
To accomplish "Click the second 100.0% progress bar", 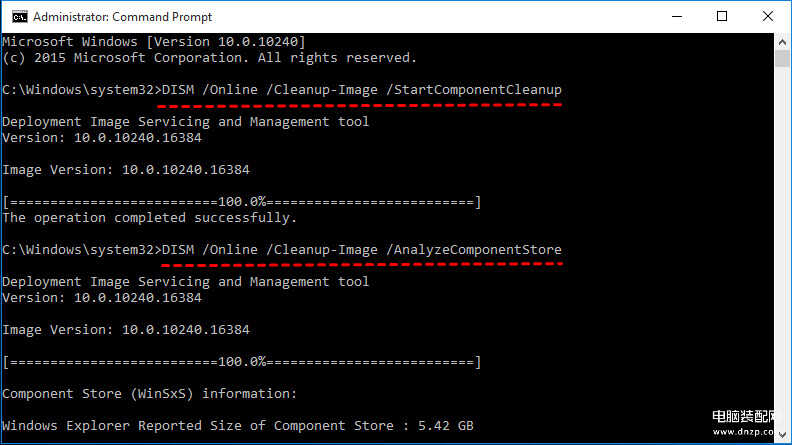I will (x=242, y=361).
